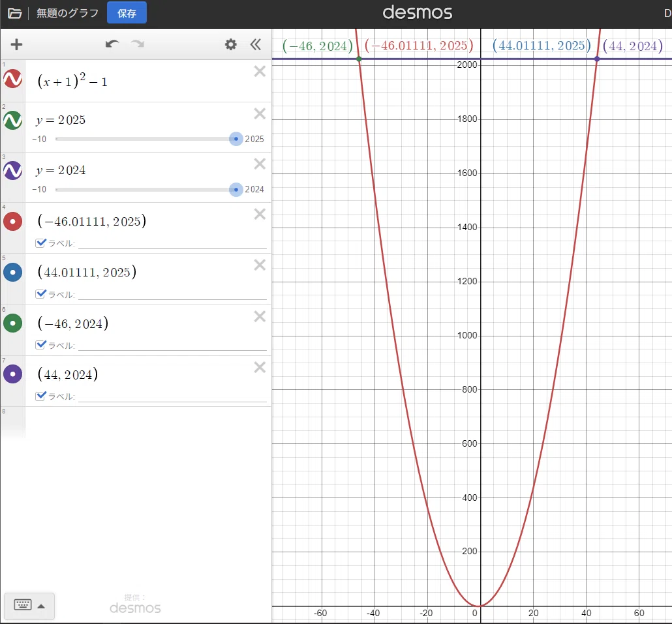The width and height of the screenshot is (672, 624).
Task: Click label text field for (−46.01111, 2025)
Action: 172,243
